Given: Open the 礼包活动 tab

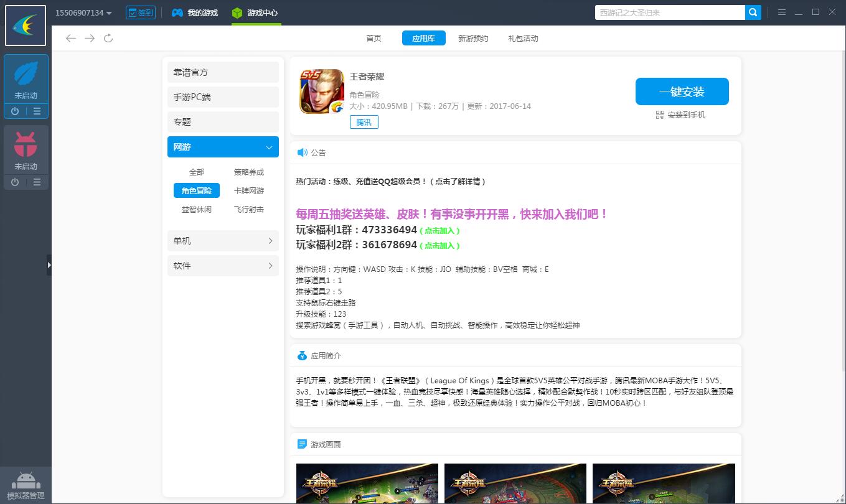Looking at the screenshot, I should (x=523, y=39).
